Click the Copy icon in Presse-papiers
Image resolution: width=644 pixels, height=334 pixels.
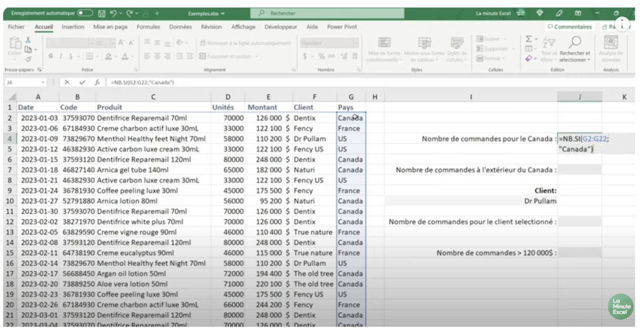(x=28, y=49)
